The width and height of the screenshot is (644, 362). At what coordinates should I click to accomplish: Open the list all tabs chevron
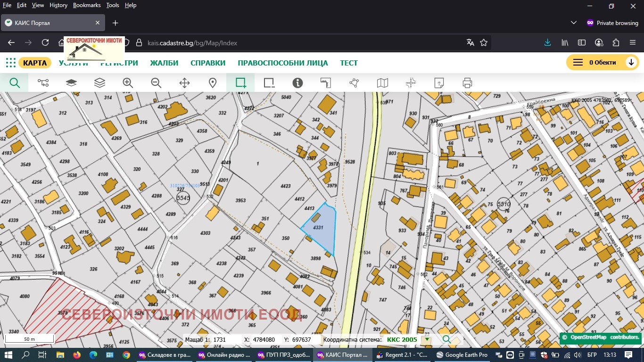coord(574,23)
